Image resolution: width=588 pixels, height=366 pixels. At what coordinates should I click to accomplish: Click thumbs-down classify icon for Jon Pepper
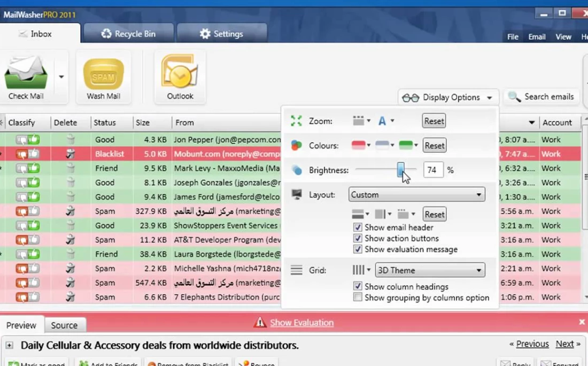click(21, 140)
